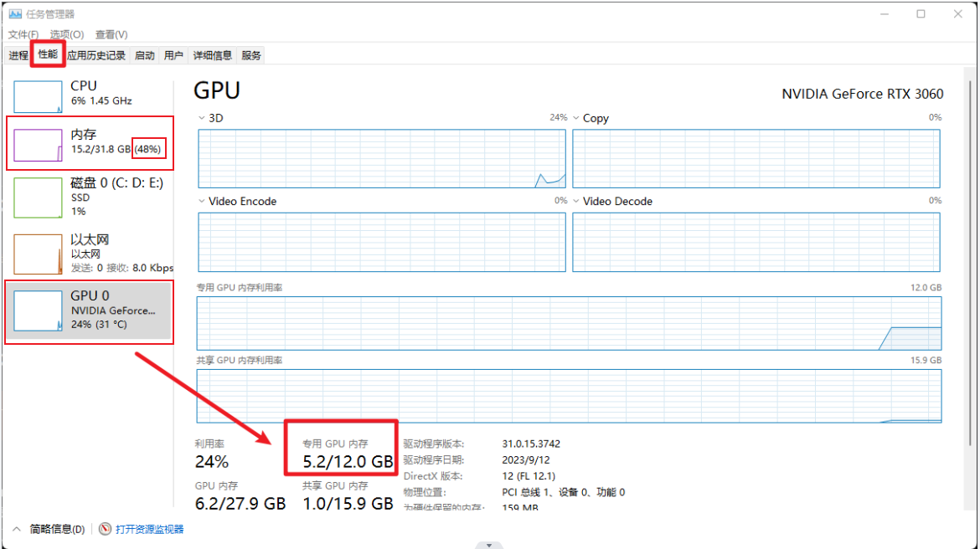Click the 打开资源监视器 link

pyautogui.click(x=149, y=529)
